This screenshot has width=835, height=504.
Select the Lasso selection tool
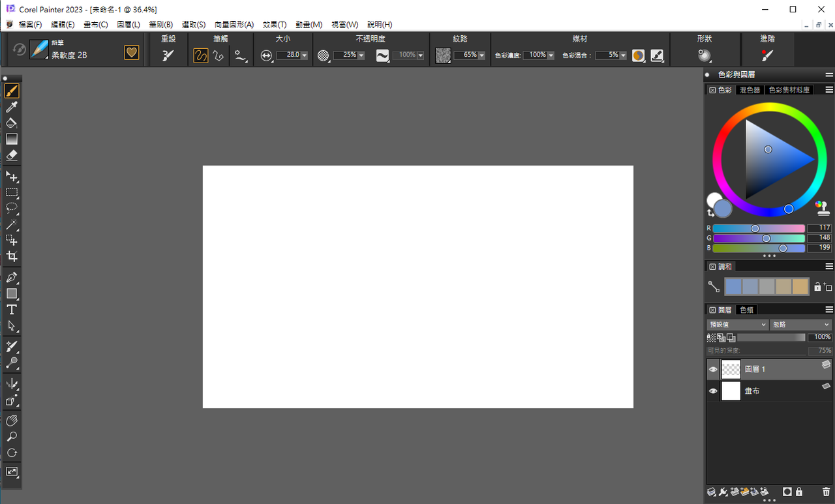11,208
